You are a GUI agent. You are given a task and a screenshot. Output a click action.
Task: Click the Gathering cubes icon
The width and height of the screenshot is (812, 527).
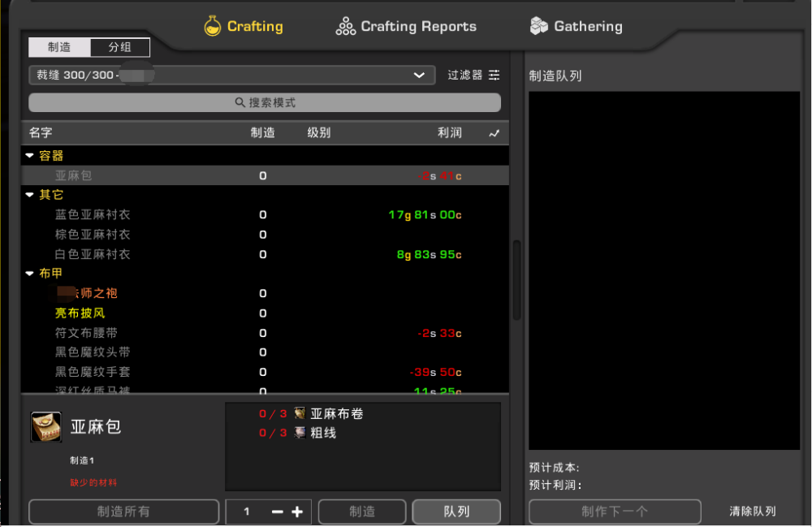(x=538, y=26)
